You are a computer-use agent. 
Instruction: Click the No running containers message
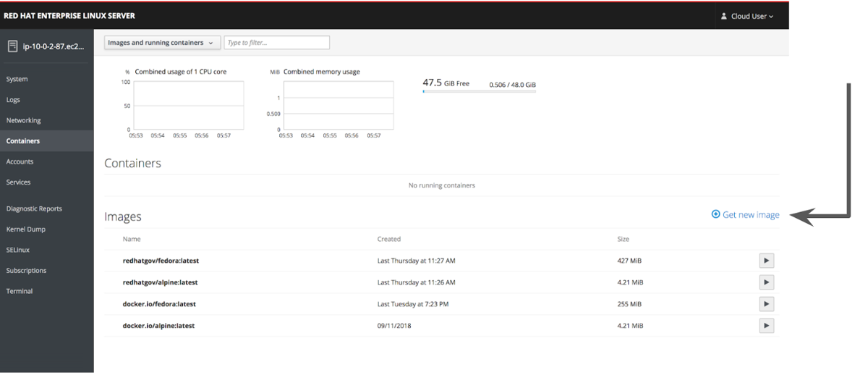click(x=442, y=185)
